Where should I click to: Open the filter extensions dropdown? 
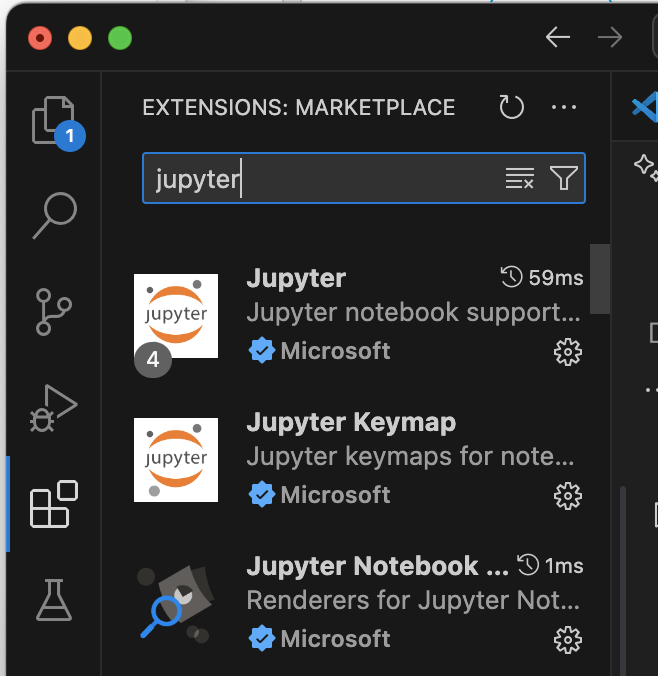[x=564, y=178]
